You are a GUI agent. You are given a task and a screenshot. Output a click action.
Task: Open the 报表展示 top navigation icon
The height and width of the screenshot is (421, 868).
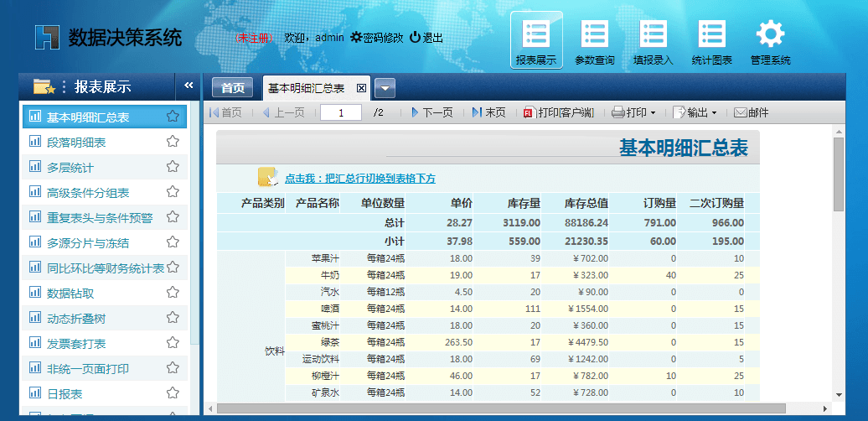point(536,40)
